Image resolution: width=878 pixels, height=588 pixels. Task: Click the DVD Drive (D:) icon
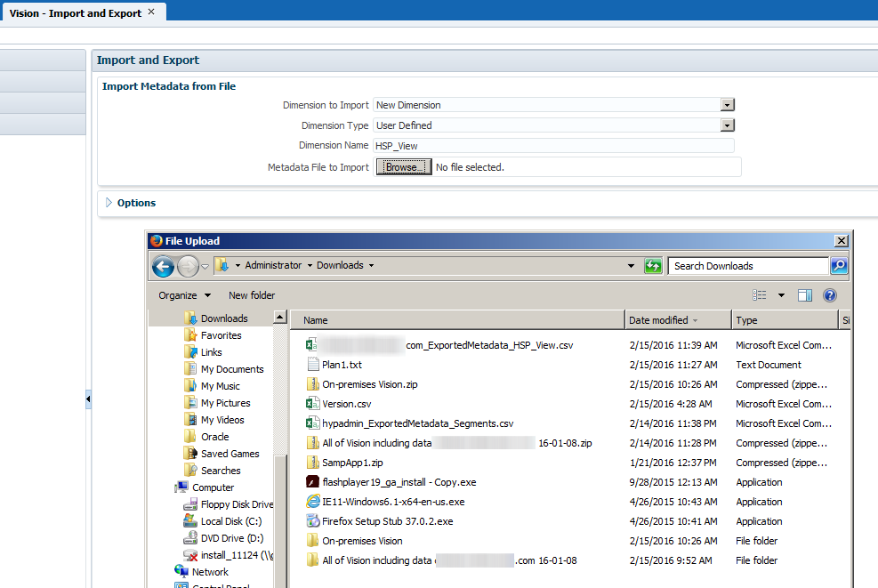click(x=190, y=538)
